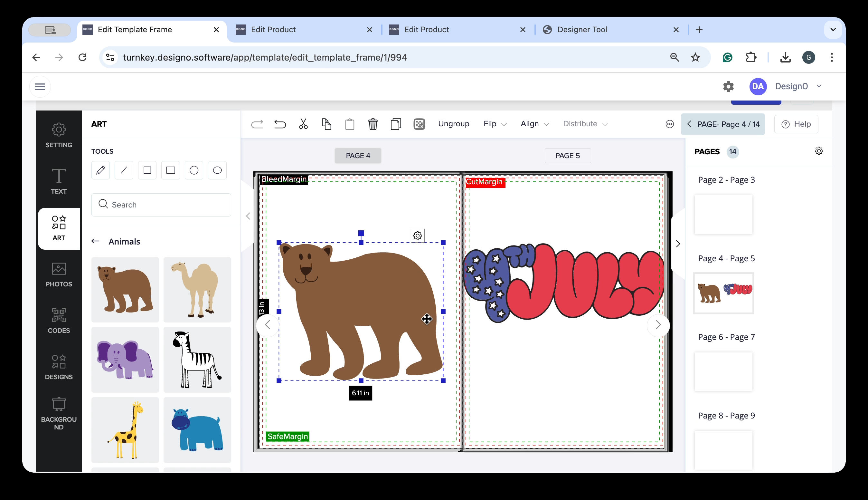Select the PAGE 5 label tab
This screenshot has width=868, height=500.
click(568, 156)
